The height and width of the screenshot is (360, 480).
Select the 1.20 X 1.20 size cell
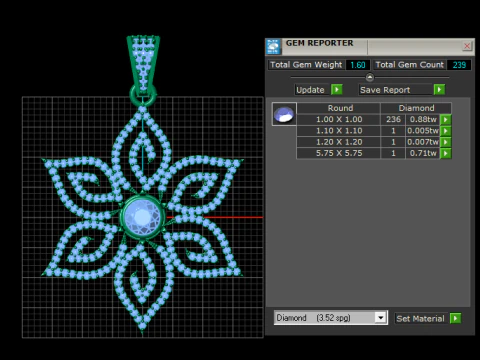point(339,142)
